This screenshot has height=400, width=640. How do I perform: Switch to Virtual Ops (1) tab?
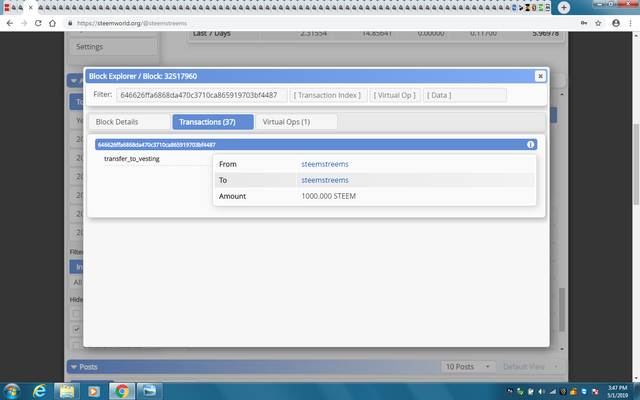(296, 122)
